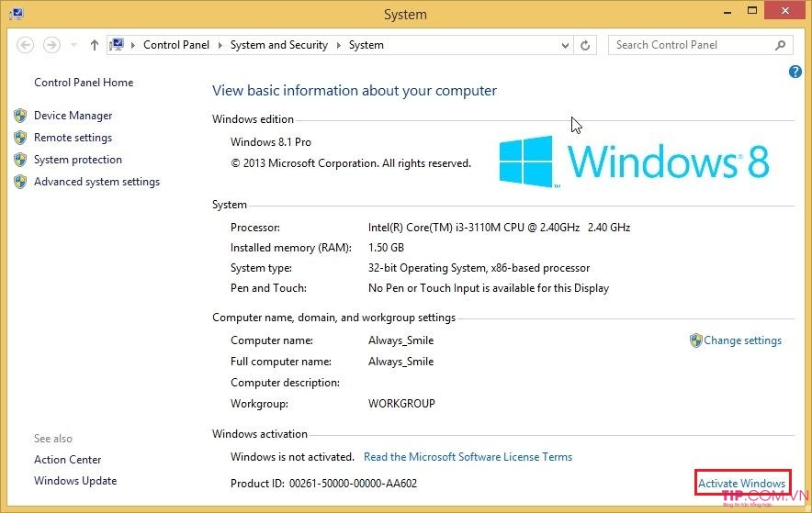Click Activate Windows link
This screenshot has height=513, width=812.
pyautogui.click(x=741, y=484)
